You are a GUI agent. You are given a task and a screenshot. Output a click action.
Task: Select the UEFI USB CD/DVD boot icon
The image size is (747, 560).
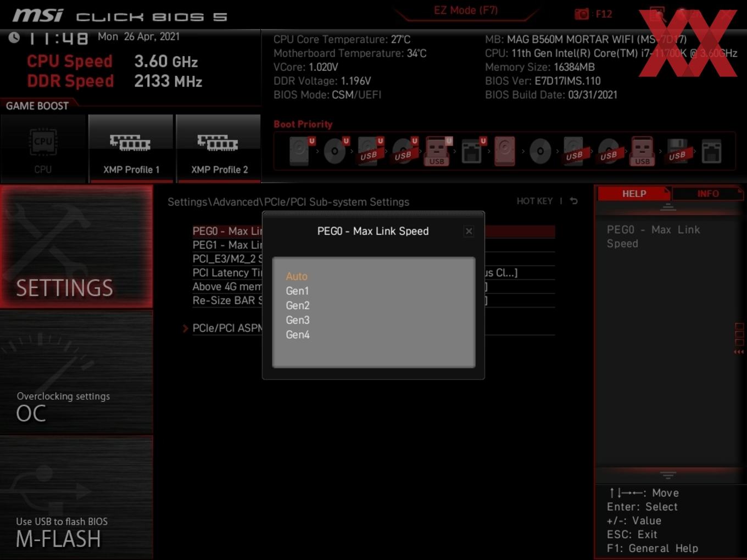pyautogui.click(x=404, y=151)
